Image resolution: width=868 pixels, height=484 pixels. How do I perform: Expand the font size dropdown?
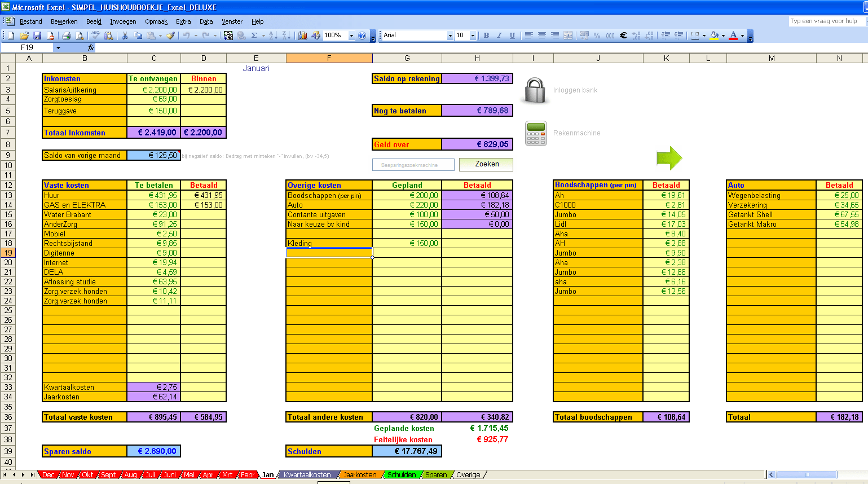point(473,36)
